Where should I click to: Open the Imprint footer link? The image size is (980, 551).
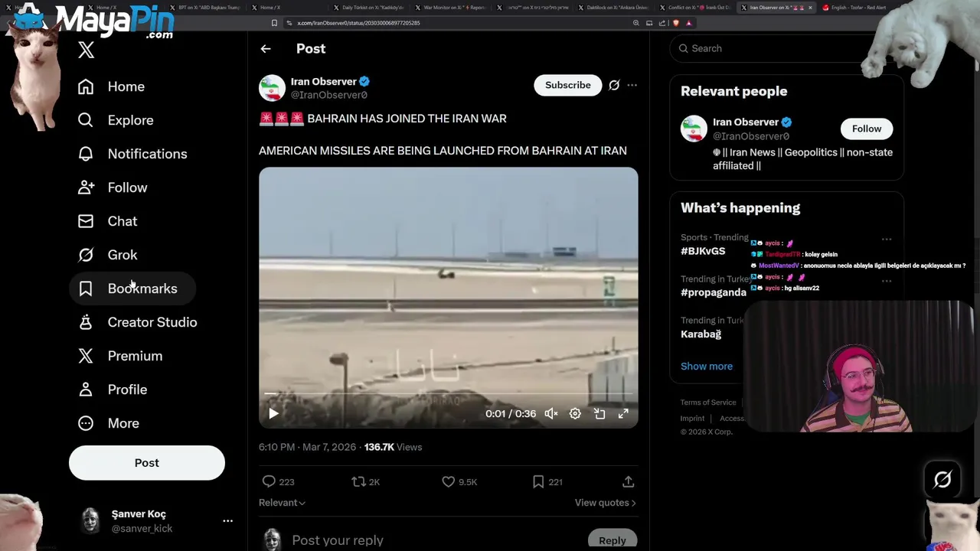pos(692,419)
